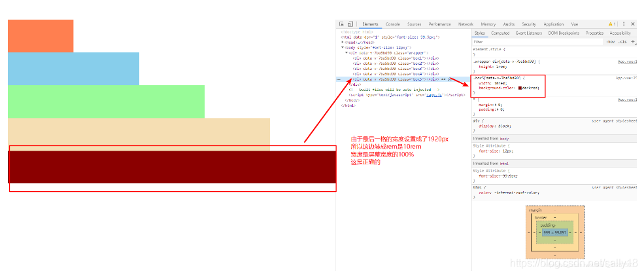The image size is (644, 275).
Task: Click the box model margin label
Action: [536, 210]
